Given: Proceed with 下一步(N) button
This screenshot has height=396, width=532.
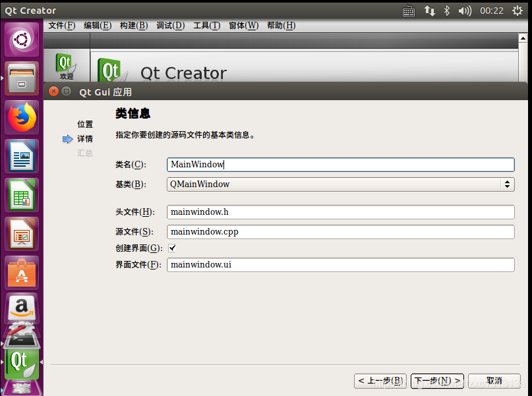Looking at the screenshot, I should coord(437,381).
